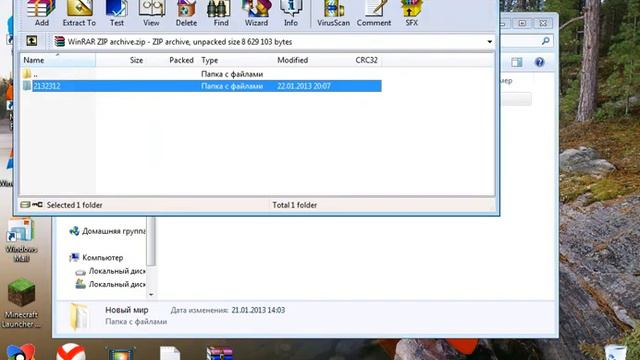Open the Yandex browser icon at bottom
This screenshot has width=640, height=360.
coord(71,352)
